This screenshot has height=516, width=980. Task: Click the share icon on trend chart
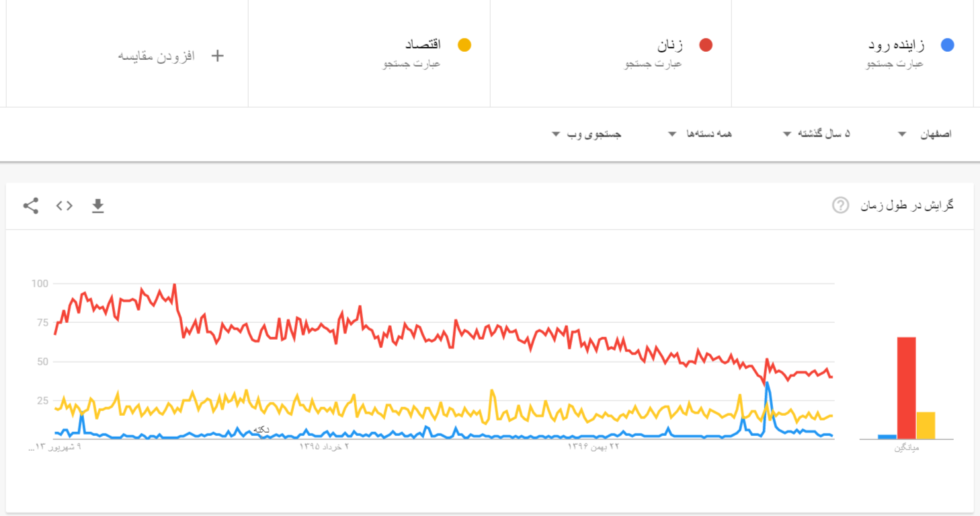pos(31,206)
